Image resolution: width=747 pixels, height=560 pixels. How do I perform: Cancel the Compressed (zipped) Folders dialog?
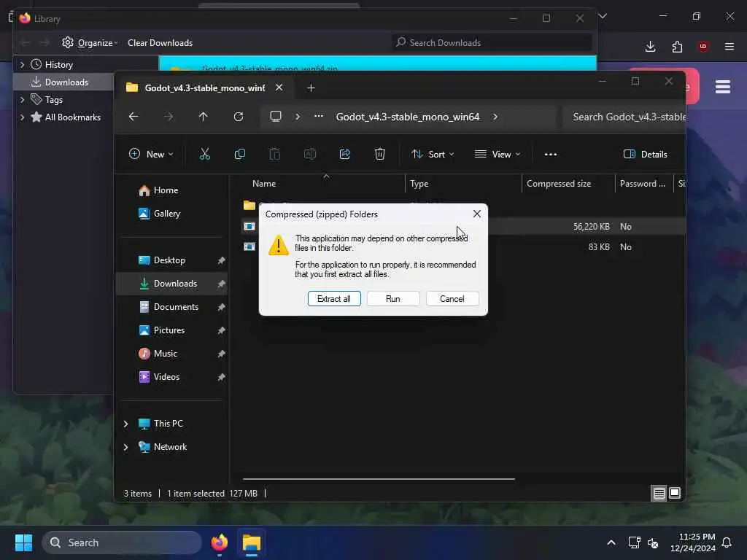coord(452,298)
